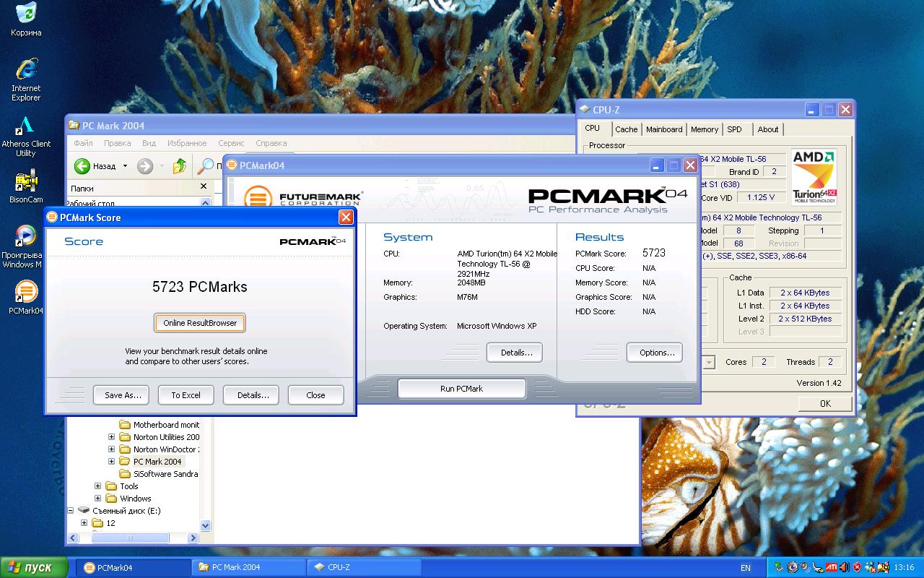Click the AMD Turion 64 X2 logo in CPU-Z
Screen dimensions: 924x578
pos(814,178)
